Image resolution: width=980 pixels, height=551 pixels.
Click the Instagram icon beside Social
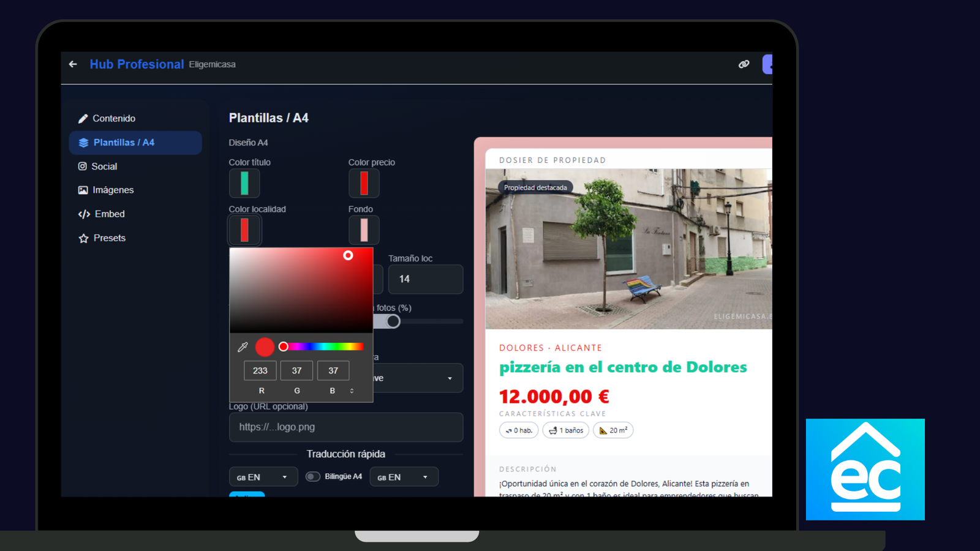pos(83,167)
